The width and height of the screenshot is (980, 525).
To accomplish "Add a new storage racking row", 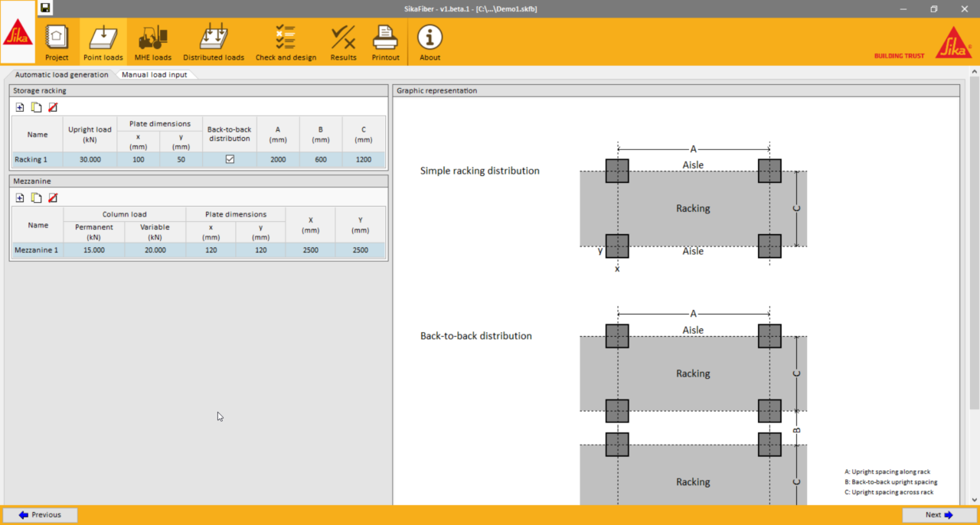I will coord(20,107).
